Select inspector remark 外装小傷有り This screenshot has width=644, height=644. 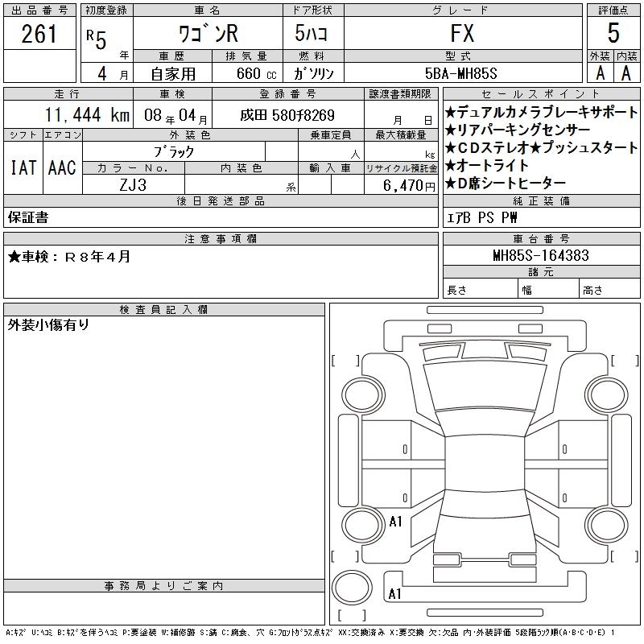pyautogui.click(x=48, y=324)
